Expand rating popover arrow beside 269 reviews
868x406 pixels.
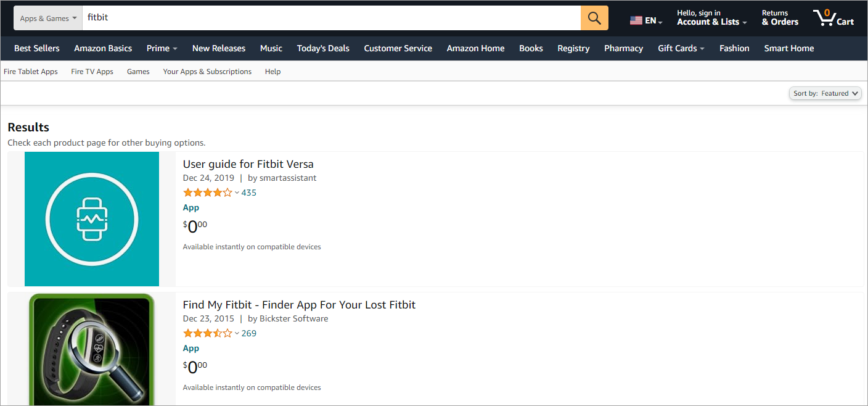click(237, 334)
